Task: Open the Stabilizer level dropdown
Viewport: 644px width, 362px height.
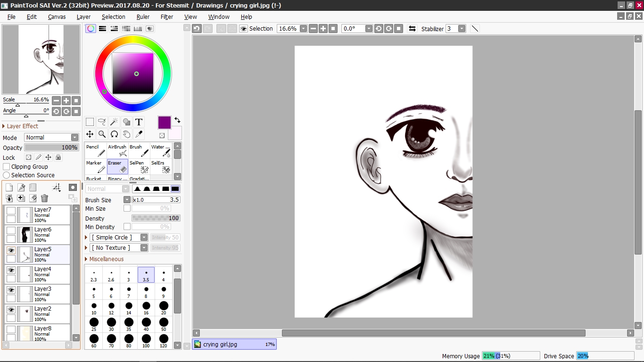Action: coord(462,29)
